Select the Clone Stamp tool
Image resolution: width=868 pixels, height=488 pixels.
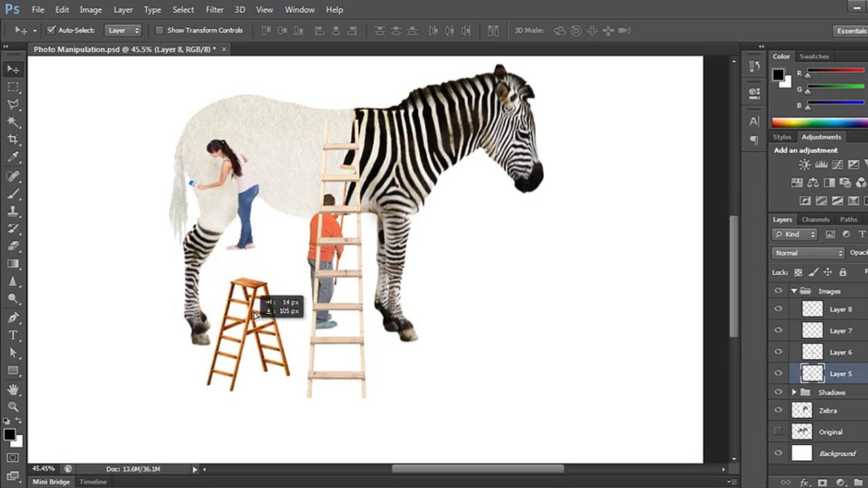[13, 211]
